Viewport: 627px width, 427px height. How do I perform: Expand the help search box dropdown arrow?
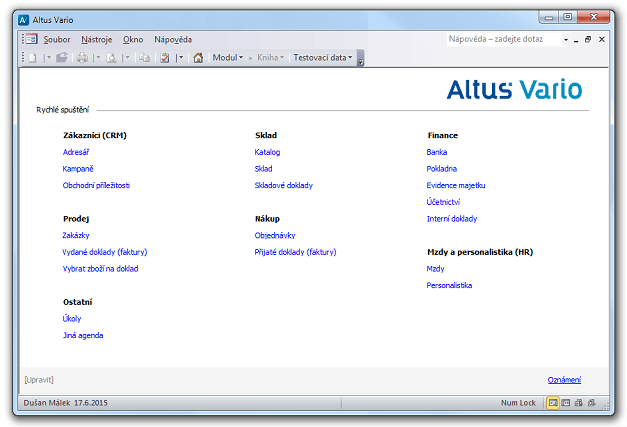coord(565,40)
